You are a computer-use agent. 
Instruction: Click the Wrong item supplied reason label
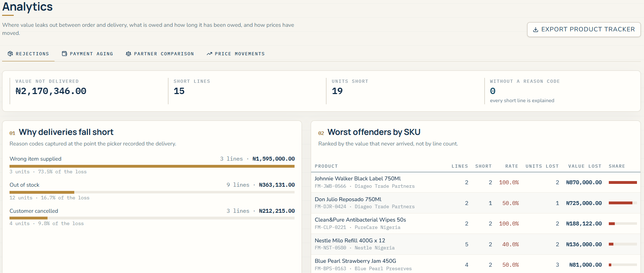(x=36, y=159)
